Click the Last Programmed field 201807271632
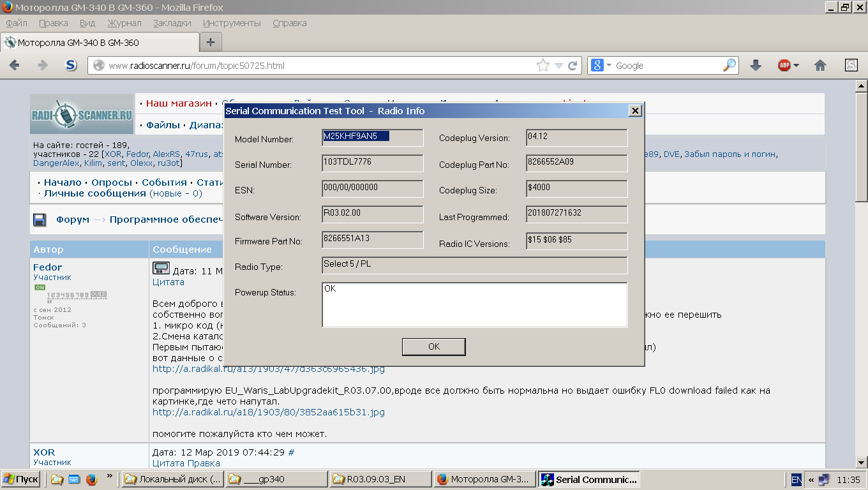The width and height of the screenshot is (868, 490). point(577,214)
